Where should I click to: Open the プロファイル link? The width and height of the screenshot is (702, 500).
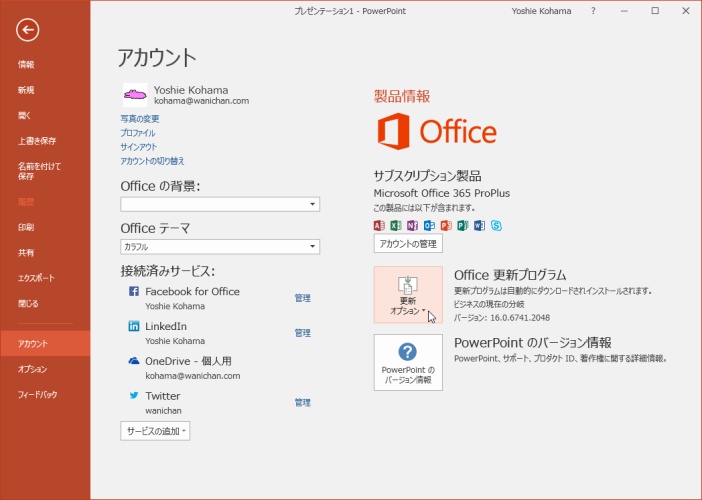pos(138,133)
